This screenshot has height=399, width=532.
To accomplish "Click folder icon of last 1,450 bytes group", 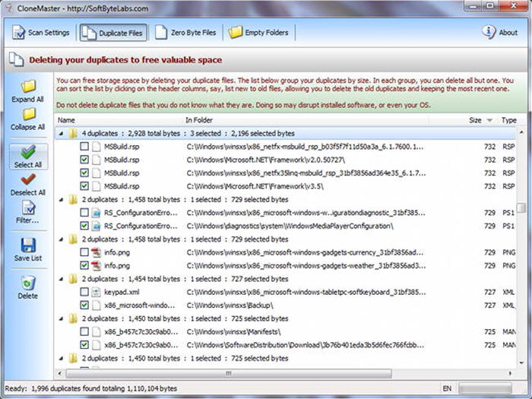I will [x=73, y=359].
